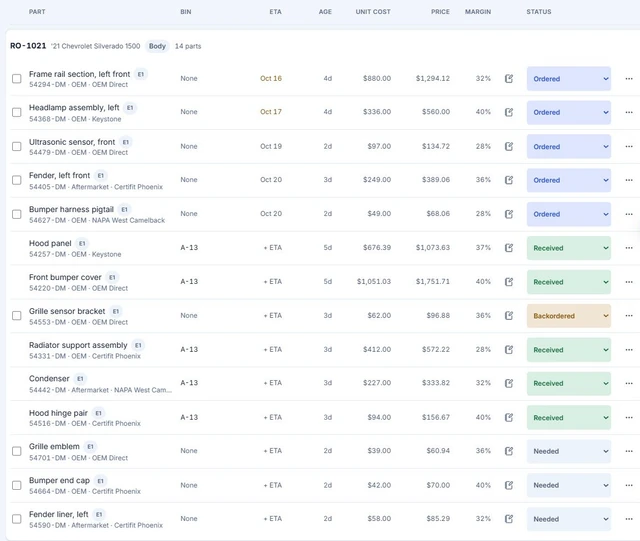Click Oct 16 ETA for Frame rail section
Screen dimensions: 640x541
(x=271, y=78)
